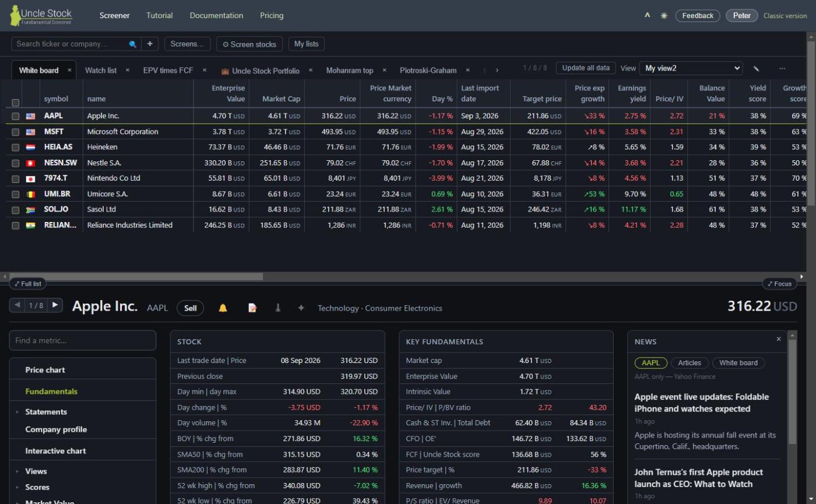This screenshot has height=504, width=816.
Task: Collapse header using the caret icon
Action: coord(647,16)
